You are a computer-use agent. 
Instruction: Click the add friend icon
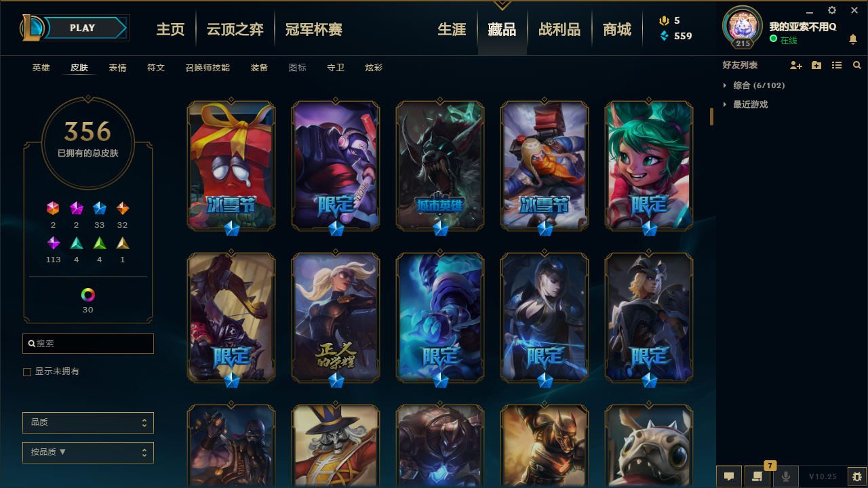[796, 65]
